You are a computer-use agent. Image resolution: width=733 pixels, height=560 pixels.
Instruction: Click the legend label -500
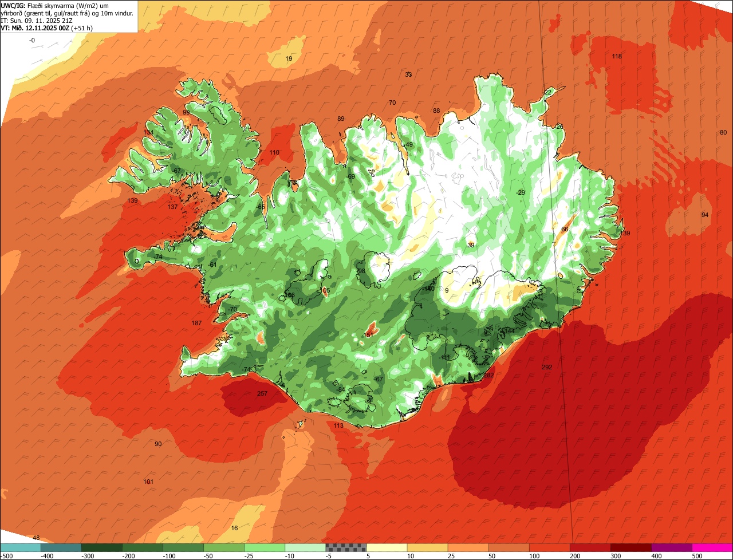6,556
